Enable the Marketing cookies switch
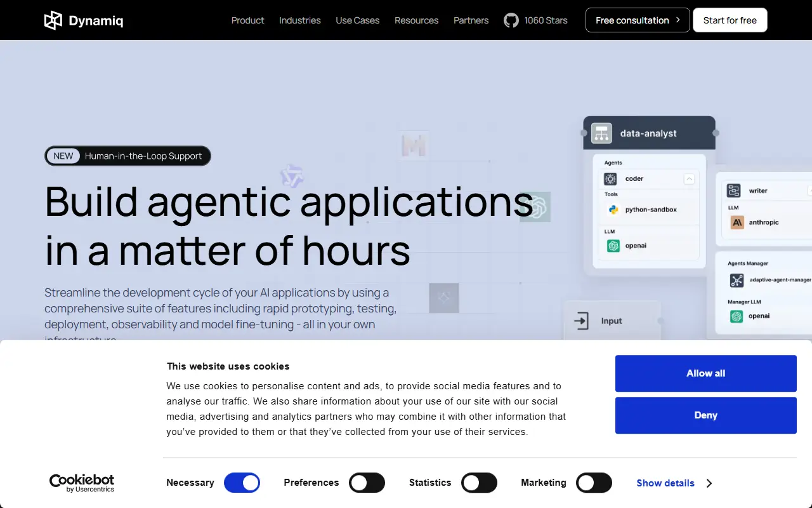 click(x=594, y=483)
